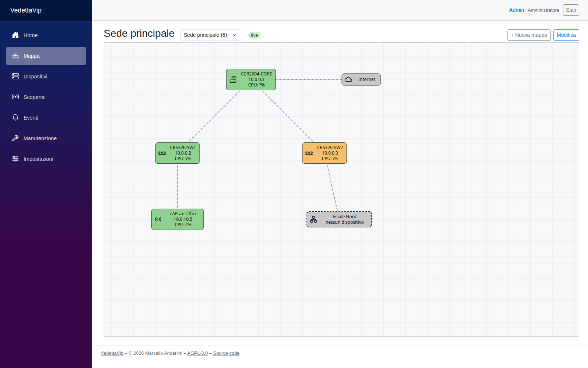Click the Home house icon in sidebar
The width and height of the screenshot is (588, 368).
click(15, 35)
